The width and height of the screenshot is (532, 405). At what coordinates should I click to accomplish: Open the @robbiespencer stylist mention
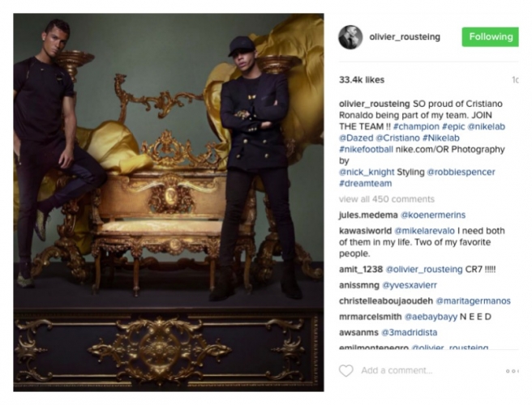pyautogui.click(x=461, y=173)
